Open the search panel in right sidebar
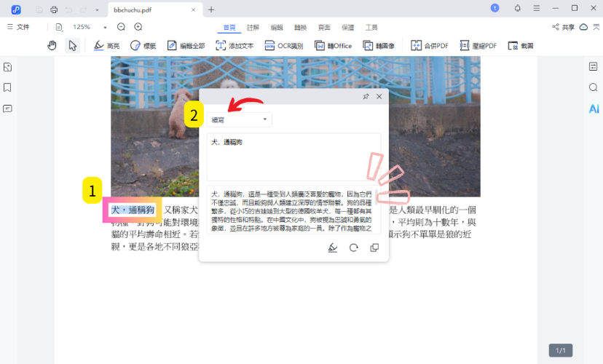This screenshot has width=603, height=364. 594,87
